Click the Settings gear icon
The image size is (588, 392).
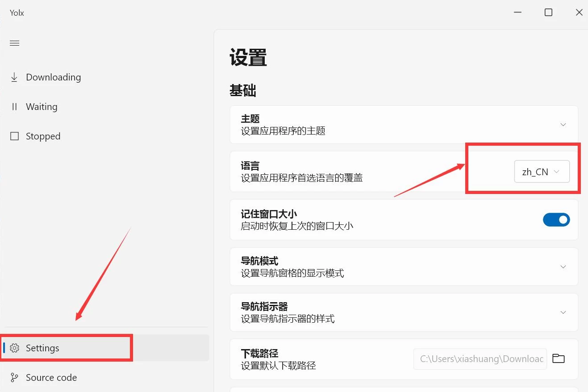tap(15, 348)
